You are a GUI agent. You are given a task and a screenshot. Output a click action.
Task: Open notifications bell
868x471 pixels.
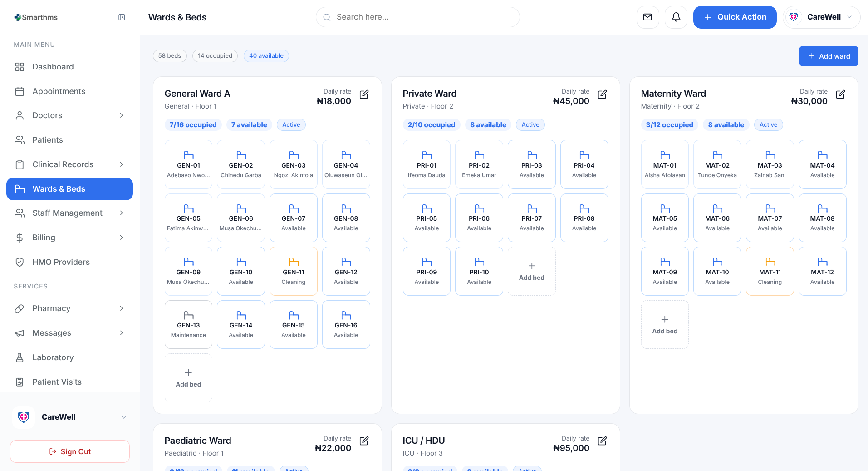coord(676,17)
